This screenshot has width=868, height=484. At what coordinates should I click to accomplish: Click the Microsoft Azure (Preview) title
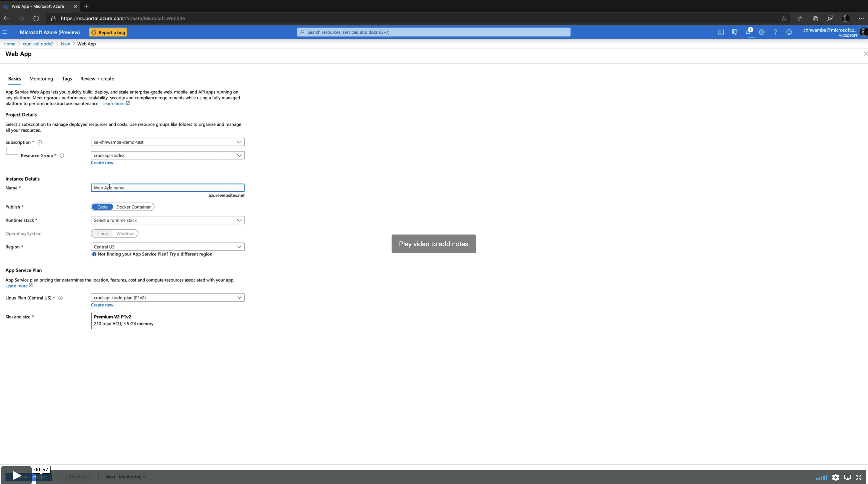coord(50,32)
